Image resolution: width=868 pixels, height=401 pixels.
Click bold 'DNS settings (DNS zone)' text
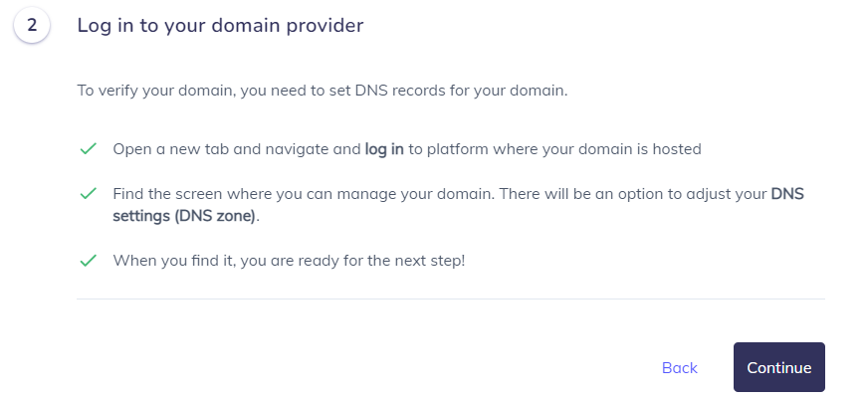458,205
